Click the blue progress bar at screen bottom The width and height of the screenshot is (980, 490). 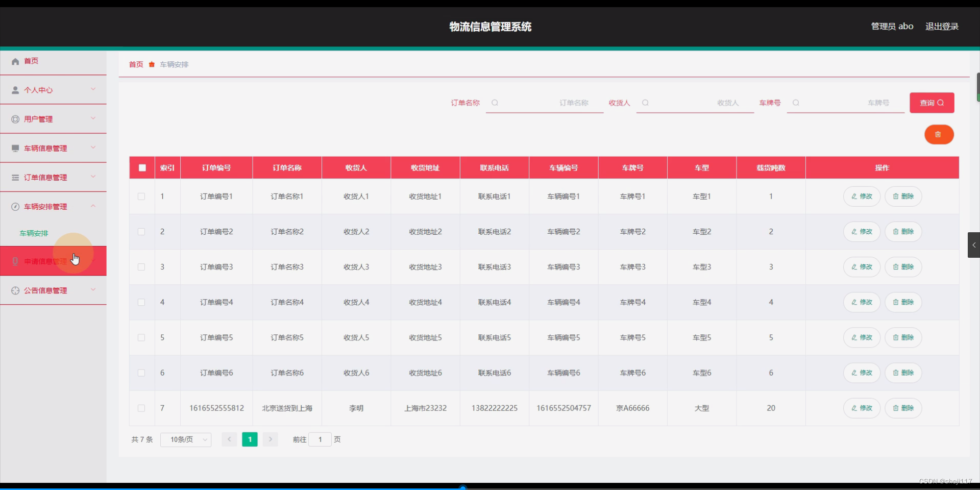coord(462,487)
